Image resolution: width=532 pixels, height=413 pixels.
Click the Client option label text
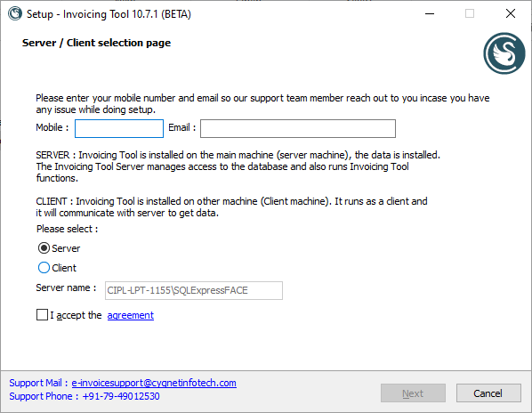[x=64, y=268]
